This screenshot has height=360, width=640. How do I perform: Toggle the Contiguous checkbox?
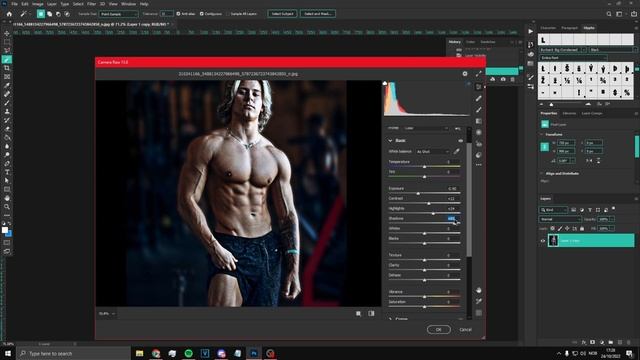[x=202, y=14]
